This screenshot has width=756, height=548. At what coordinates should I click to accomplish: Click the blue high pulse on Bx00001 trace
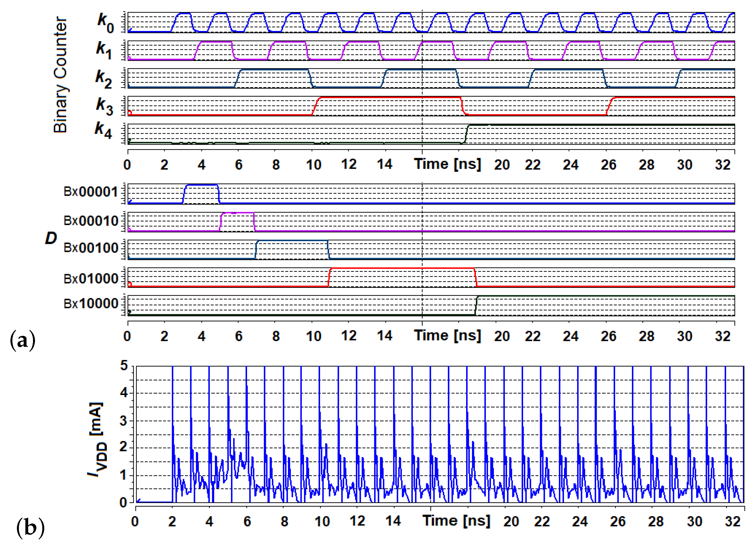tap(201, 185)
